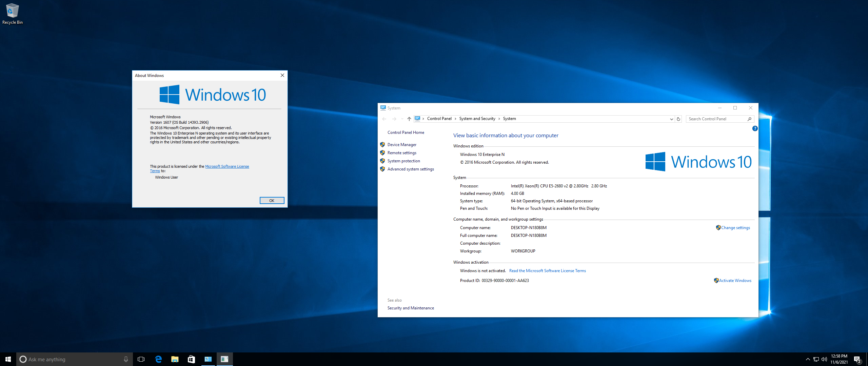Viewport: 868px width, 366px height.
Task: Click Activate Windows
Action: point(735,281)
